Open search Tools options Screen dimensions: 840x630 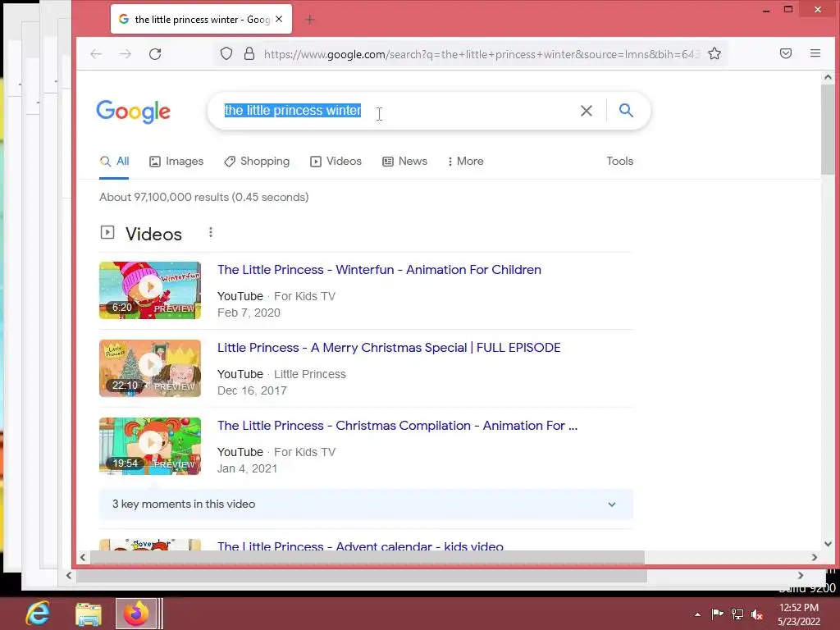click(620, 162)
